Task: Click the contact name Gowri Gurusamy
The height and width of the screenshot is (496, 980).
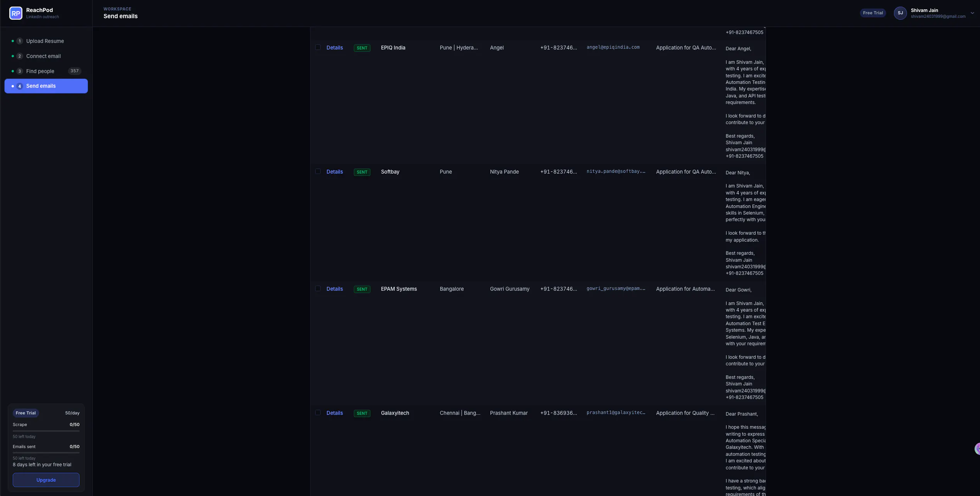Action: (x=510, y=289)
